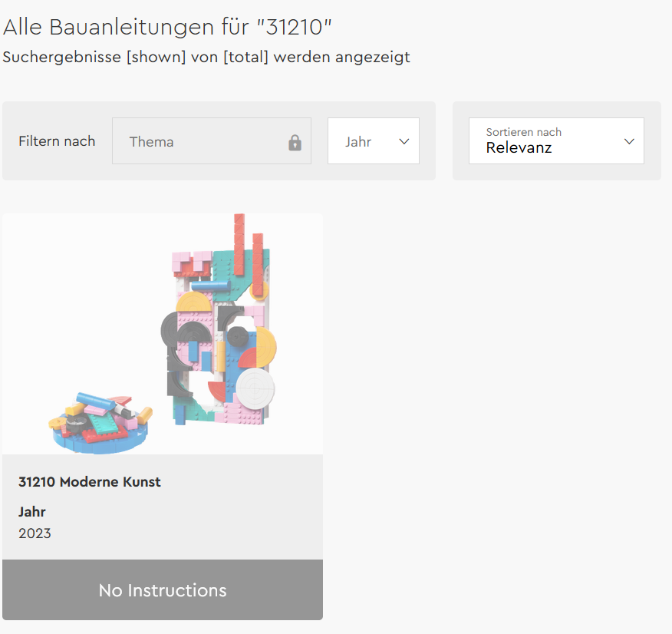Click the 2023 year value in the card
The height and width of the screenshot is (634, 672).
click(35, 533)
